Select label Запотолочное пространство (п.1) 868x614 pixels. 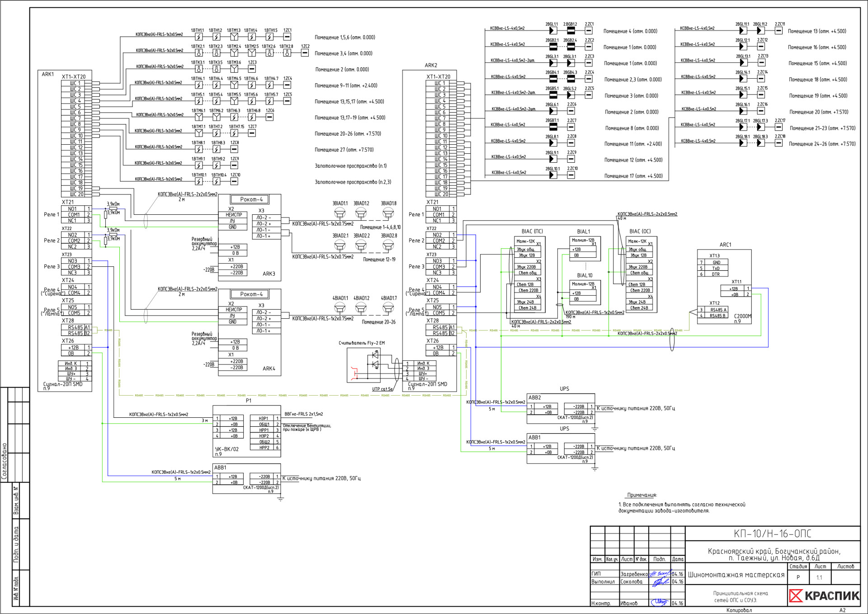tap(351, 166)
